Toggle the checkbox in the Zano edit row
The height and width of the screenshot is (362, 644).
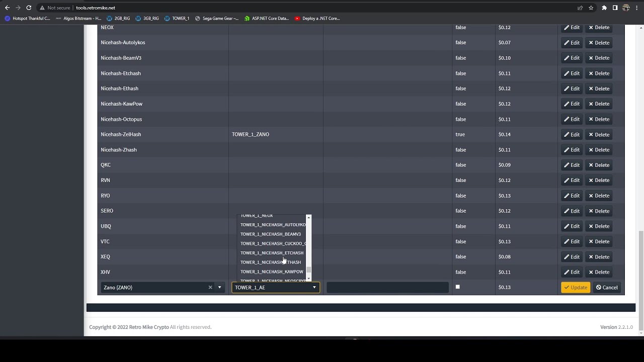pyautogui.click(x=457, y=287)
